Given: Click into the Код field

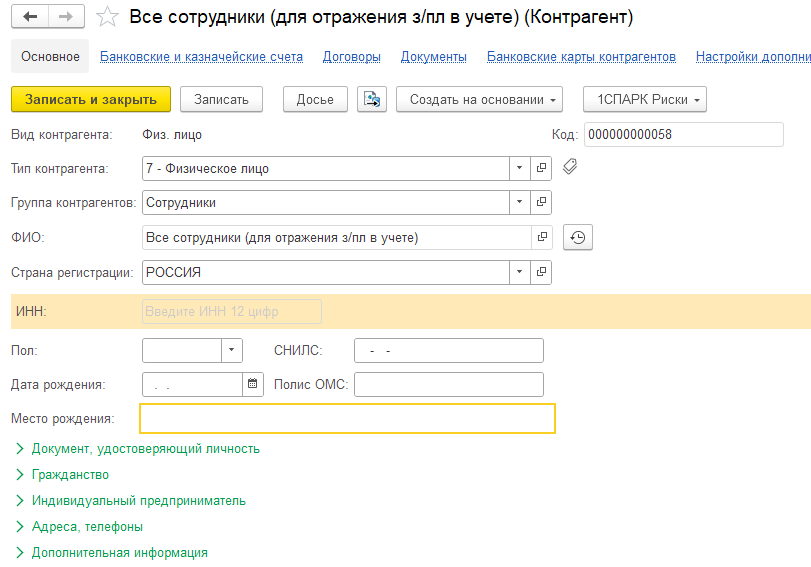Looking at the screenshot, I should [684, 135].
